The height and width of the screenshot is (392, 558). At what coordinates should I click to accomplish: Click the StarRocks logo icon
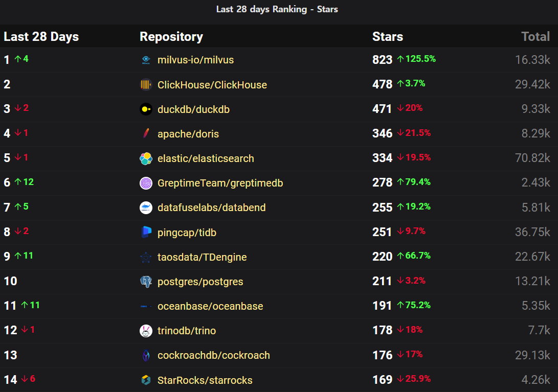(146, 380)
